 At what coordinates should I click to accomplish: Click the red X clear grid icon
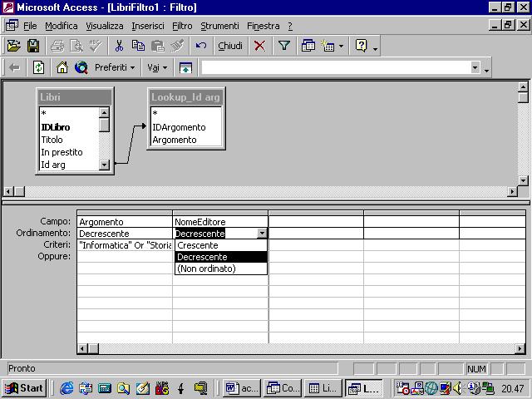pos(260,46)
